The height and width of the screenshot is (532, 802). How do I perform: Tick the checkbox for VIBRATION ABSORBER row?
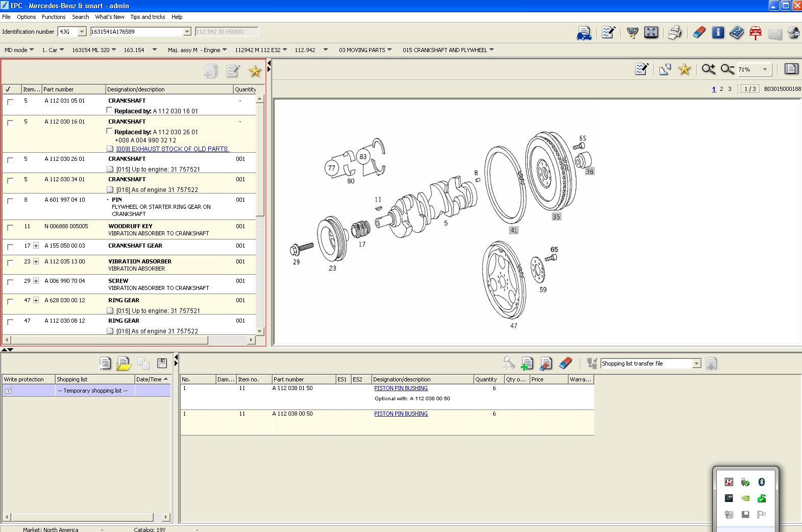point(10,262)
